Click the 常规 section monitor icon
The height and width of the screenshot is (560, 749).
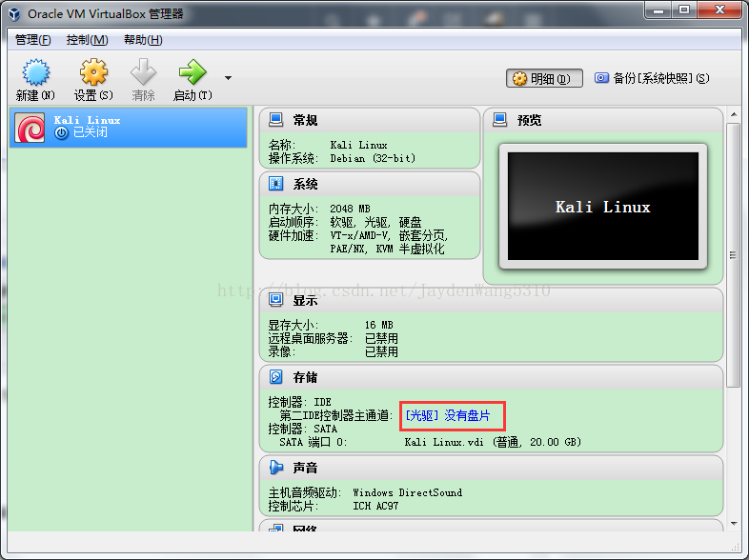(275, 119)
